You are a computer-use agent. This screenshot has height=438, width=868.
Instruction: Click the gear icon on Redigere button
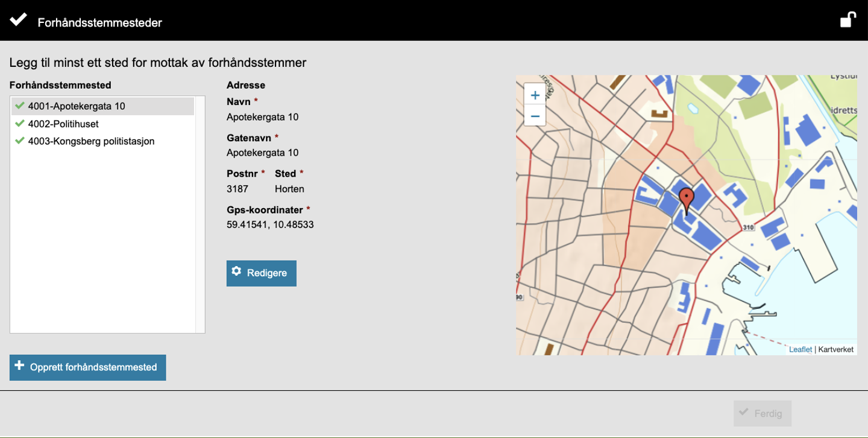click(x=237, y=272)
